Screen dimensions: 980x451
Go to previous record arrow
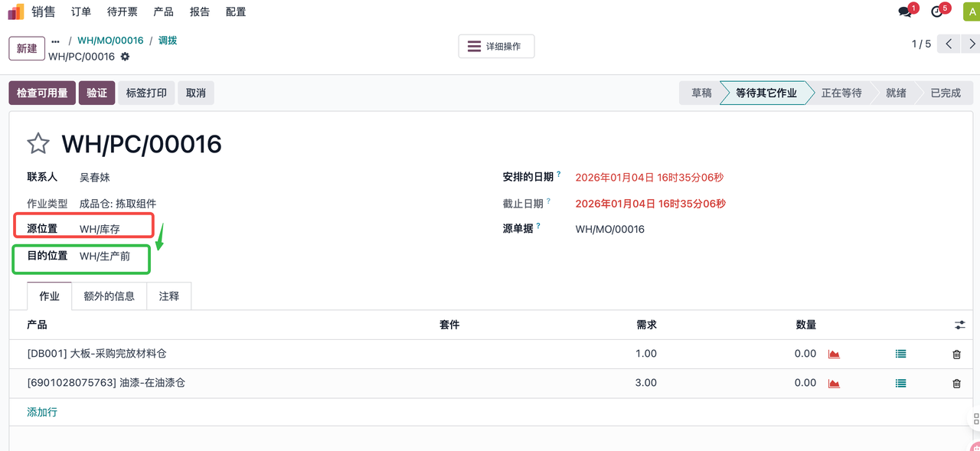[x=949, y=44]
